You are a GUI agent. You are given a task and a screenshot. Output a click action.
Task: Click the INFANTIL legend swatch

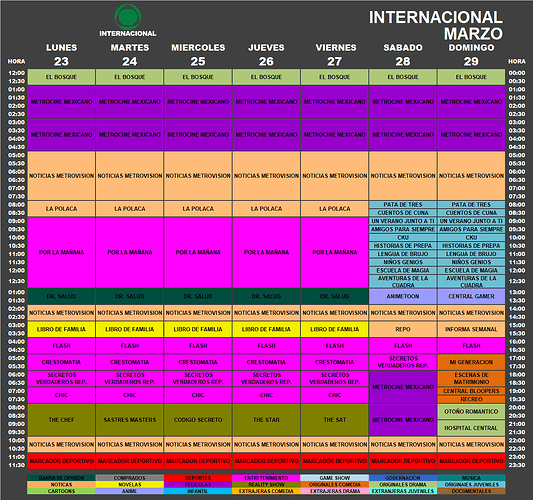[198, 491]
